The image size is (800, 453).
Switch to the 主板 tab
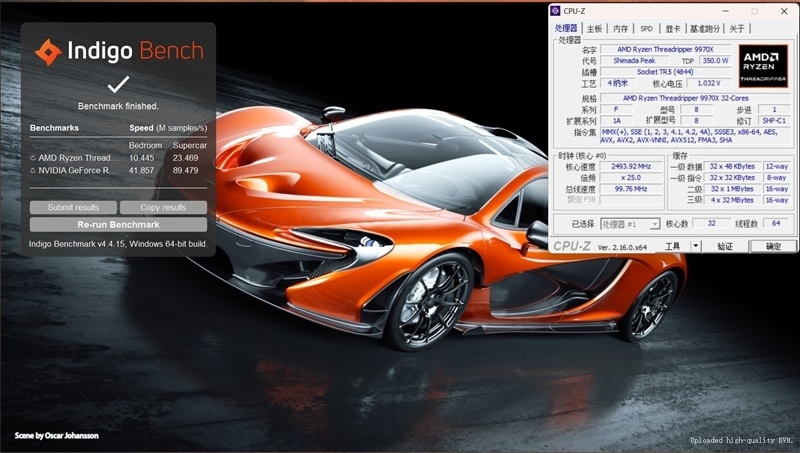tap(595, 29)
